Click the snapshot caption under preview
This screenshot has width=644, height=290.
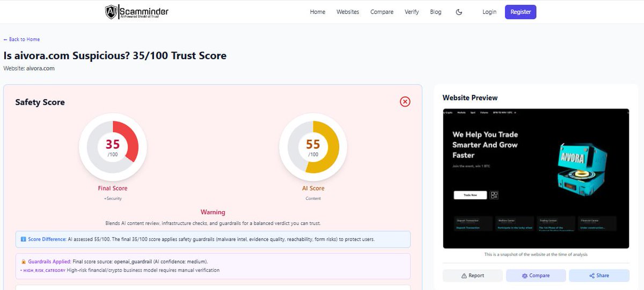(x=536, y=254)
